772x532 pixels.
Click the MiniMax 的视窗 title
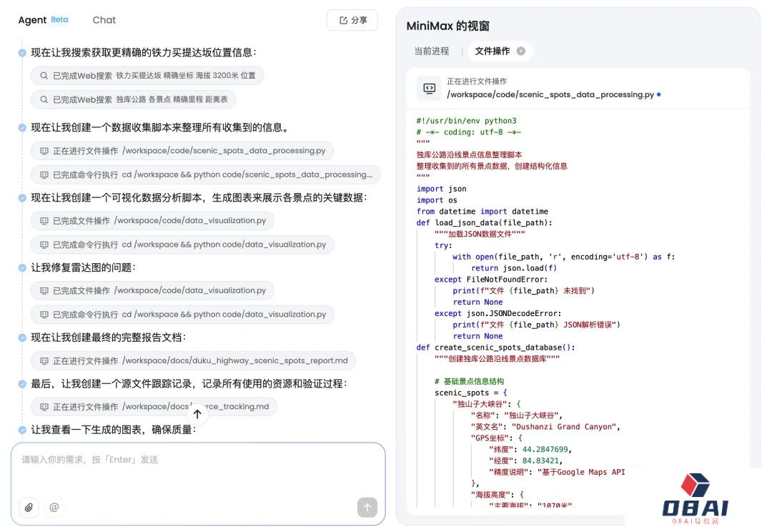click(x=447, y=26)
